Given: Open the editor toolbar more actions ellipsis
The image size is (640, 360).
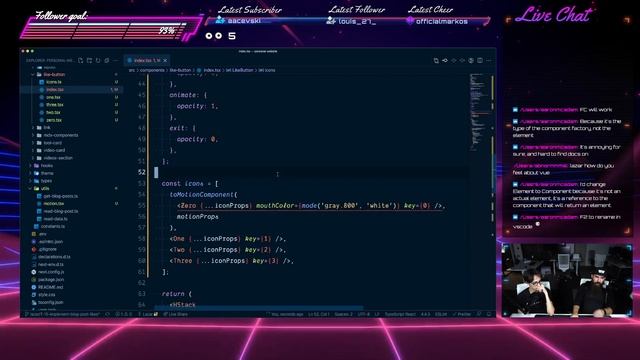Looking at the screenshot, I should [489, 60].
